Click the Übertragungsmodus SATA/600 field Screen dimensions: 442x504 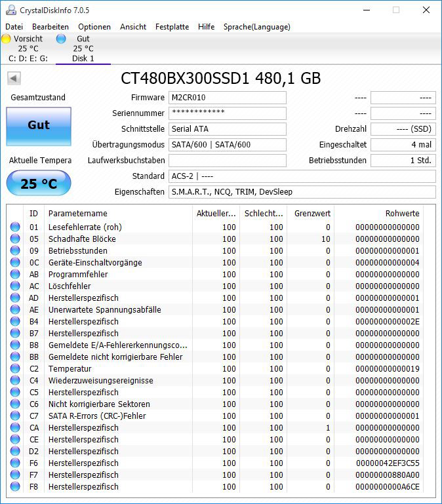(228, 145)
